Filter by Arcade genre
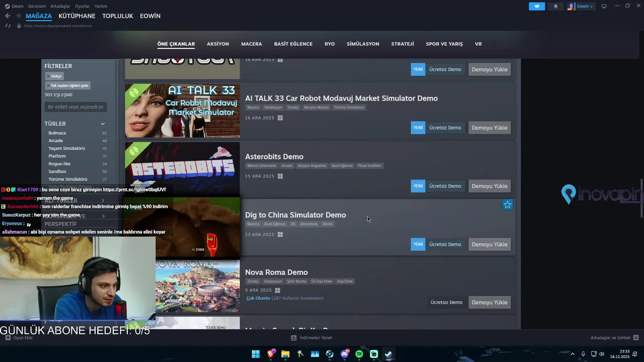 (x=55, y=141)
